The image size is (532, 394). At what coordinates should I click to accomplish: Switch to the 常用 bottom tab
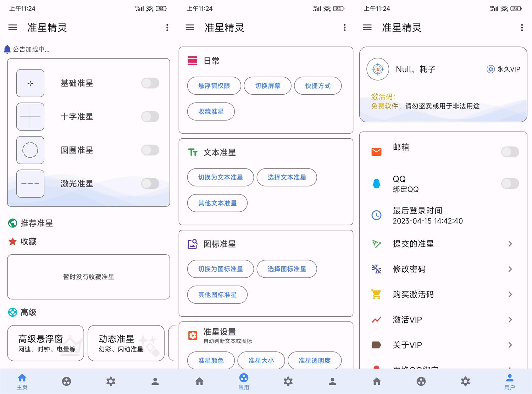(x=244, y=381)
